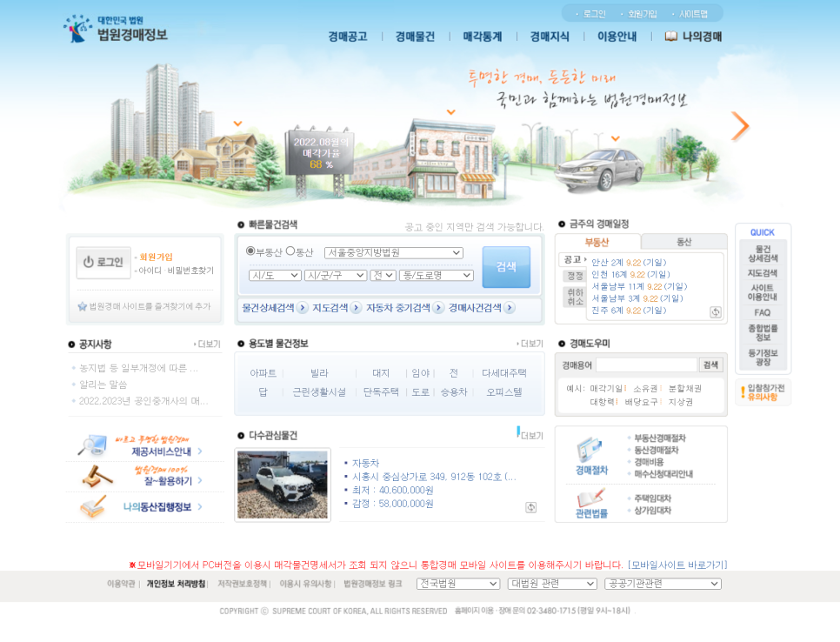Click the white car auction thumbnail
Image resolution: width=840 pixels, height=642 pixels.
point(283,485)
